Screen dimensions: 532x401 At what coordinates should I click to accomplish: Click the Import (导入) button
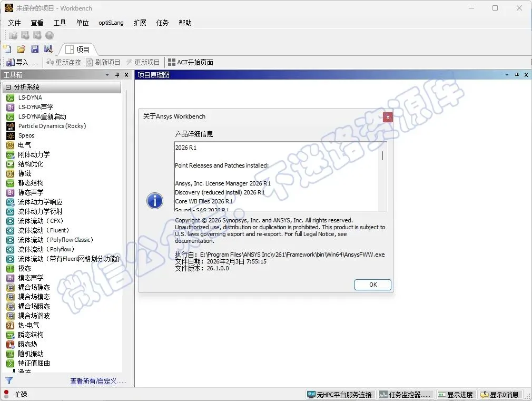(x=23, y=62)
